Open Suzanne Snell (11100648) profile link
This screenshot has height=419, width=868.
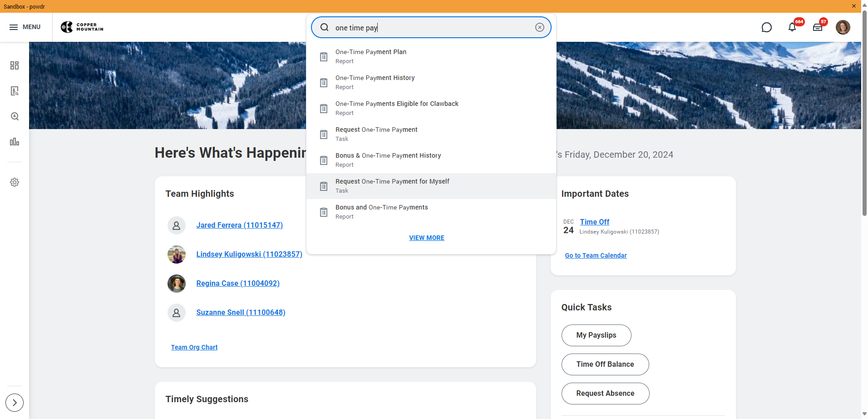pos(241,312)
